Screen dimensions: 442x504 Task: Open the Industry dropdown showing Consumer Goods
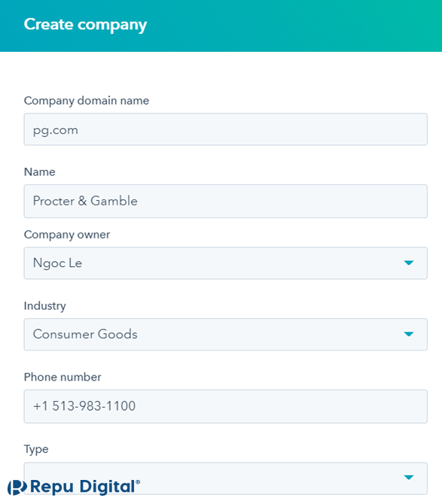(x=225, y=334)
